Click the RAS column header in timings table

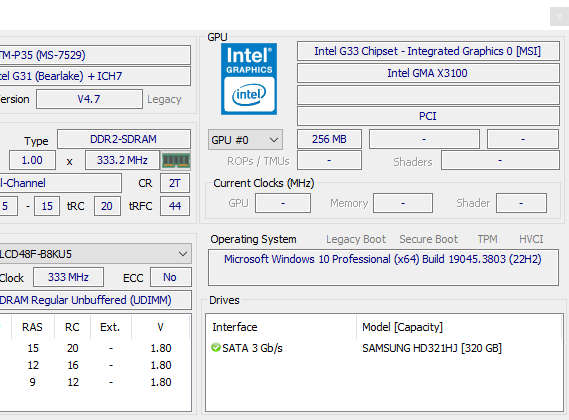(x=32, y=327)
